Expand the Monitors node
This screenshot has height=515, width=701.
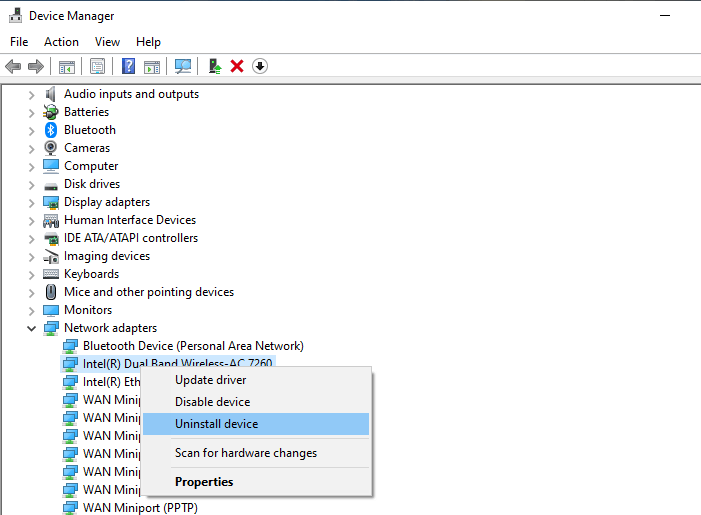click(31, 311)
